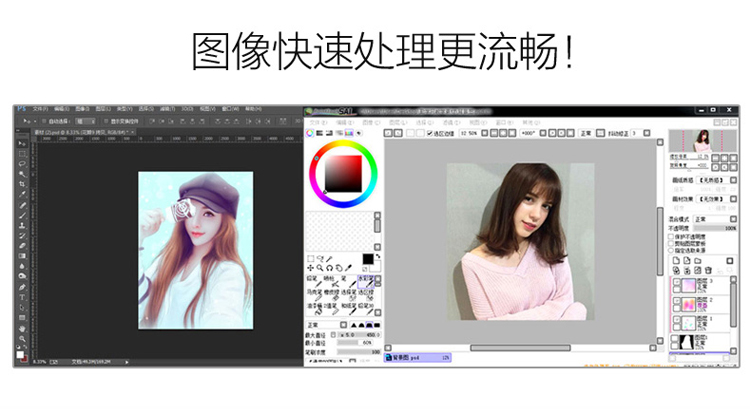
Task: Select the flat brush edge shape in SAI
Action: point(376,325)
